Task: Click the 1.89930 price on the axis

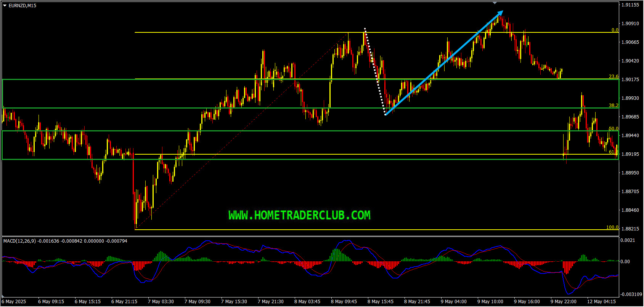Action: pyautogui.click(x=630, y=98)
